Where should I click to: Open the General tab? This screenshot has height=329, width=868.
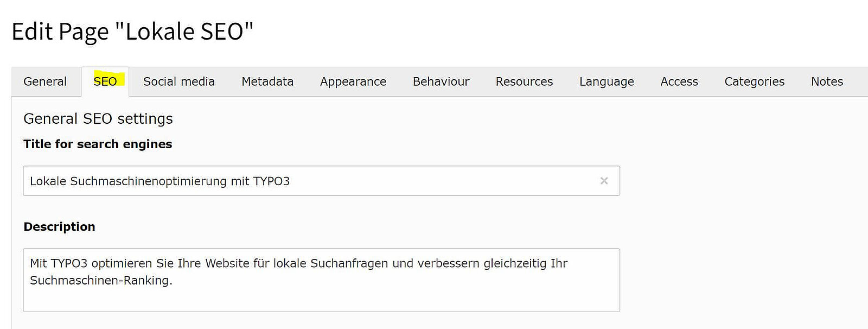pos(45,81)
